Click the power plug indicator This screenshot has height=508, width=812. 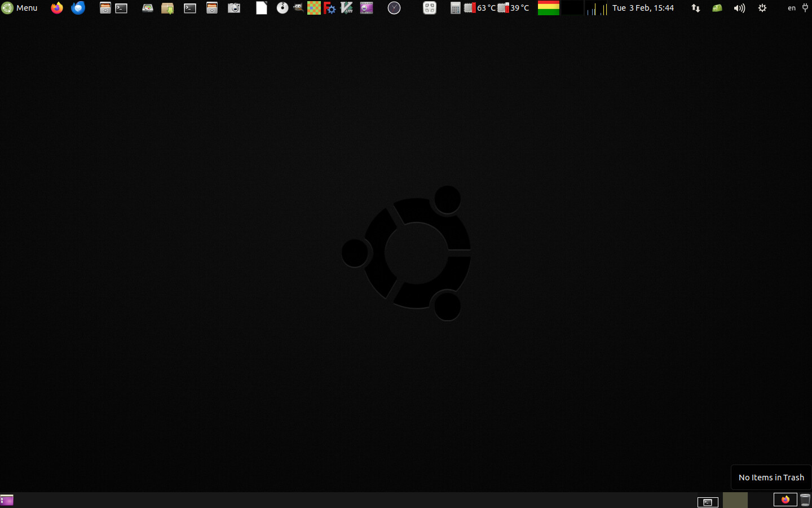805,8
